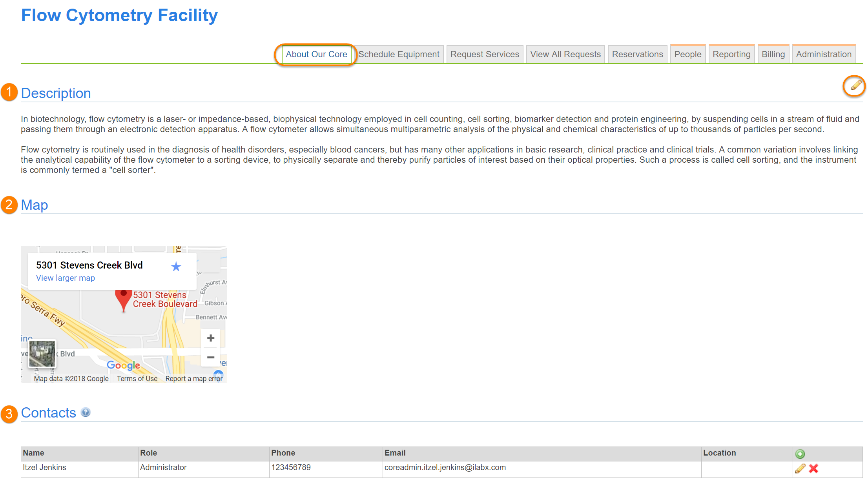The height and width of the screenshot is (483, 868).
Task: Switch to the Schedule Equipment tab
Action: coord(399,54)
